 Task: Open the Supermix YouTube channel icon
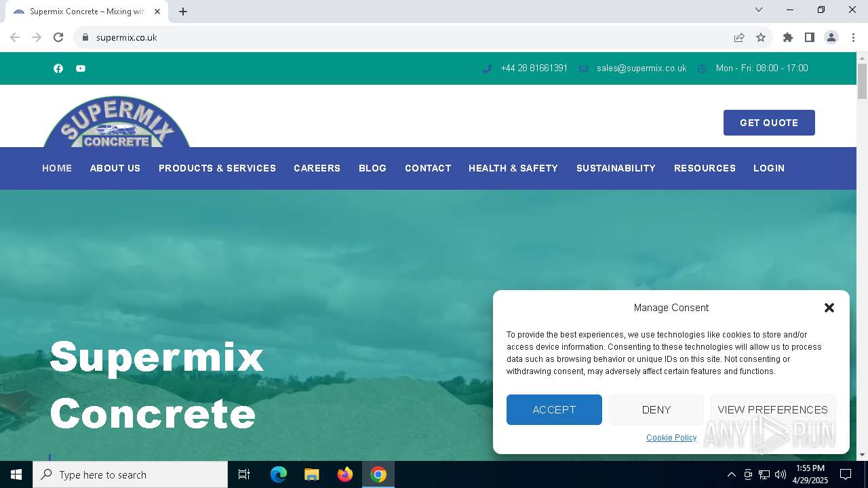[81, 68]
